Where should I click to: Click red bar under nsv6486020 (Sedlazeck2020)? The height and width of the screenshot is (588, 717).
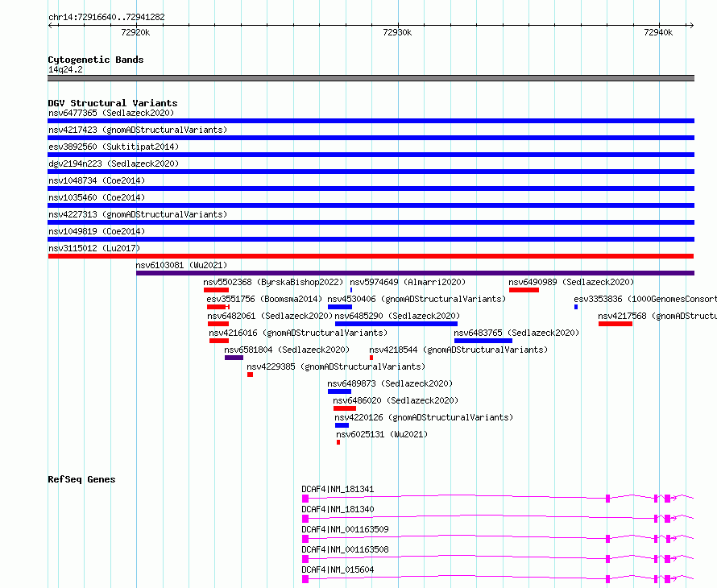click(345, 408)
